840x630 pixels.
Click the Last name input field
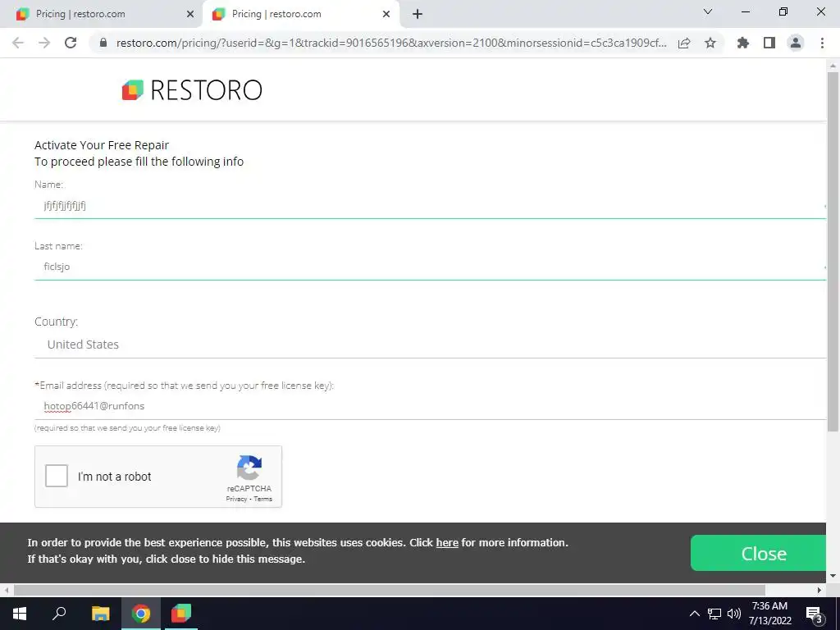[430, 267]
